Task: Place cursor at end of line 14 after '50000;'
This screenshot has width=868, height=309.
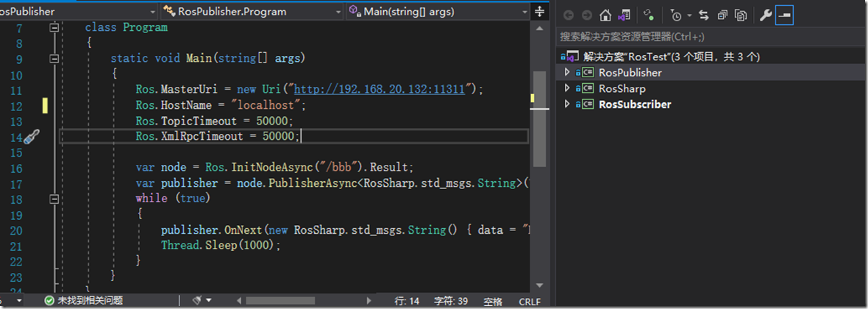Action: (301, 136)
